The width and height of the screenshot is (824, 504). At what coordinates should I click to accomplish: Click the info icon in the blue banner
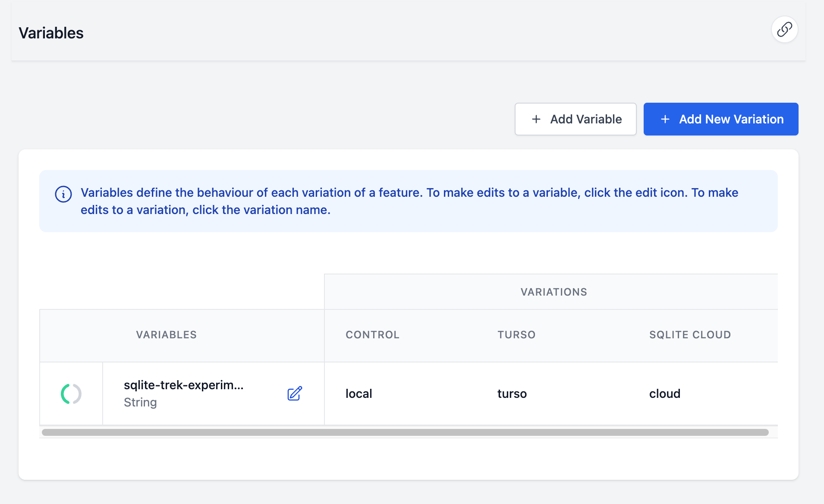[63, 194]
